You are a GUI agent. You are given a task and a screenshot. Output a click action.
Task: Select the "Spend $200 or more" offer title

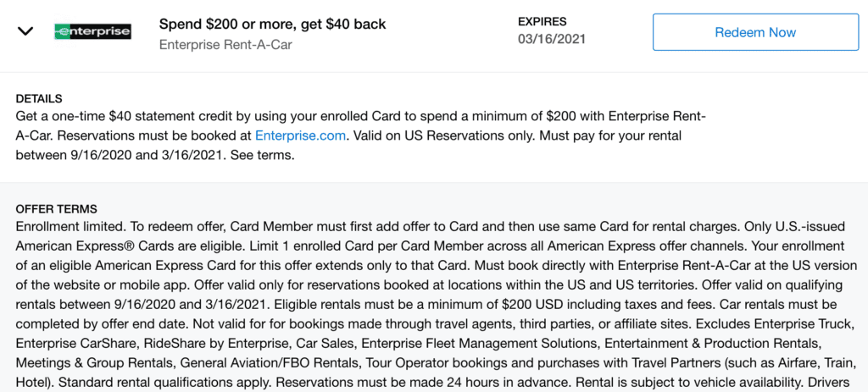point(272,25)
